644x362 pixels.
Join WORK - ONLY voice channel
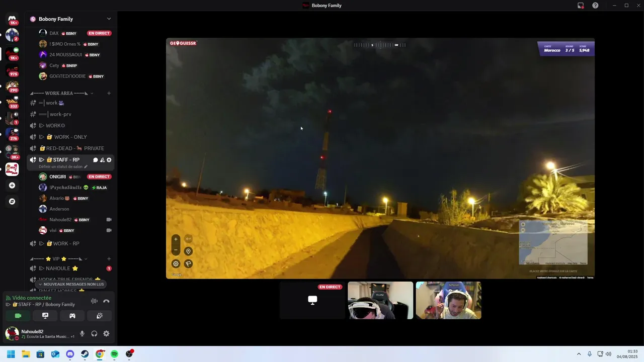click(70, 137)
